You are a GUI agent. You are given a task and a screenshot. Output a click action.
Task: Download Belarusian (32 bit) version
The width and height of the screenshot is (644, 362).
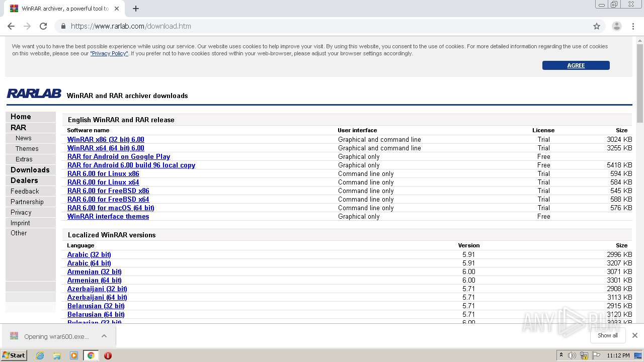coord(96,306)
